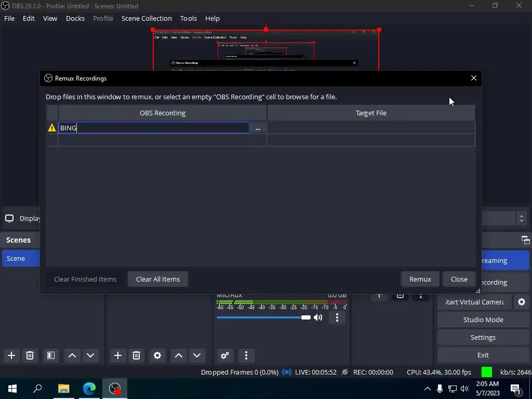Click the network tray icon

(x=453, y=389)
